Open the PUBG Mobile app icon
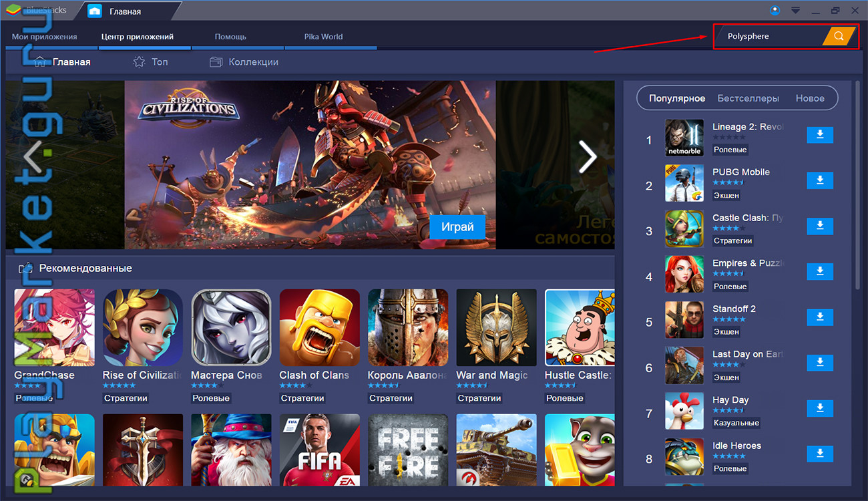Viewport: 868px width, 501px height. point(684,183)
